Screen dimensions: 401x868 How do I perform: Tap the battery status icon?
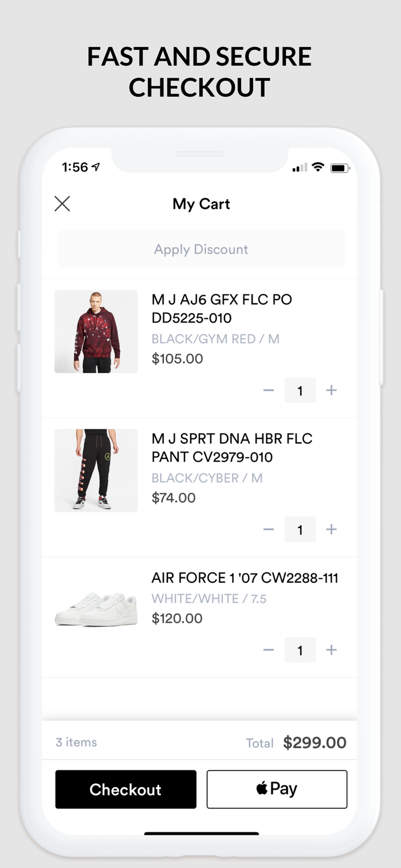coord(340,168)
